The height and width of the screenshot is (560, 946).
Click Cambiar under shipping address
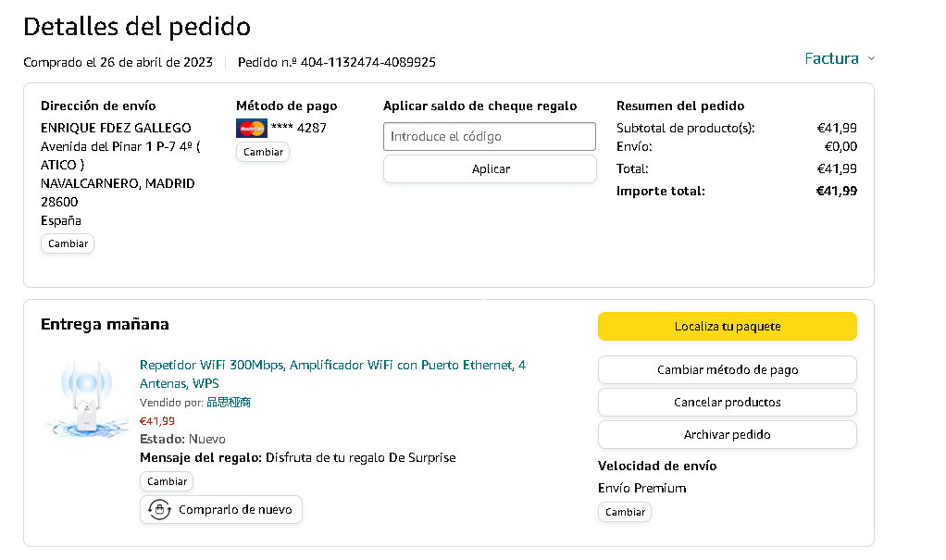click(68, 243)
